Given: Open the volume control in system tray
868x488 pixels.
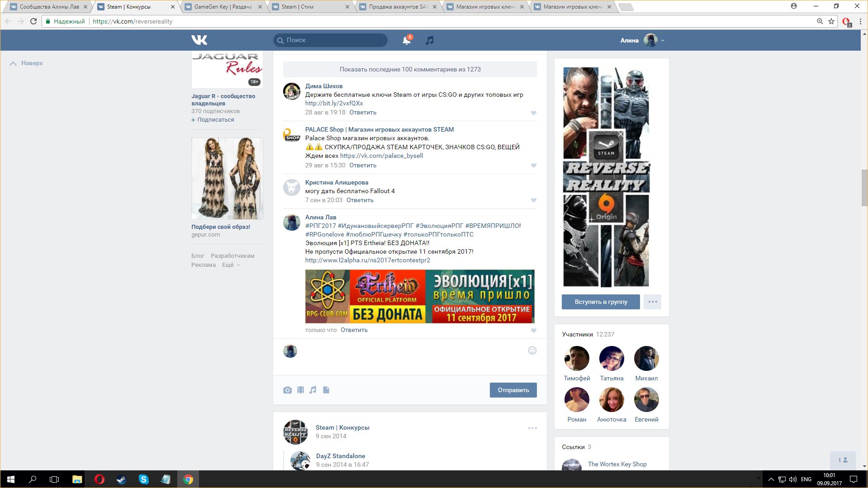Looking at the screenshot, I should [793, 479].
